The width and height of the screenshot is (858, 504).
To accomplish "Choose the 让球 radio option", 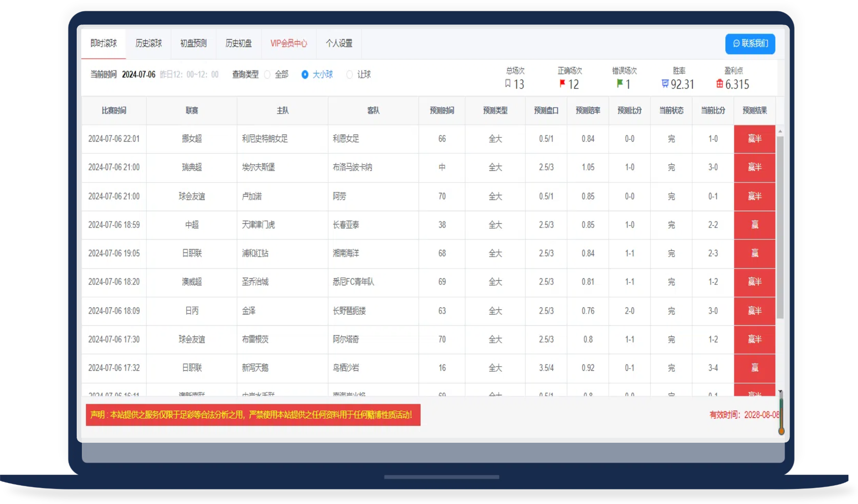I will [349, 75].
